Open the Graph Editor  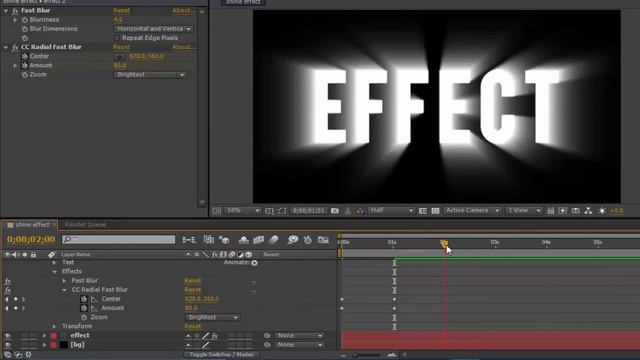pyautogui.click(x=323, y=240)
